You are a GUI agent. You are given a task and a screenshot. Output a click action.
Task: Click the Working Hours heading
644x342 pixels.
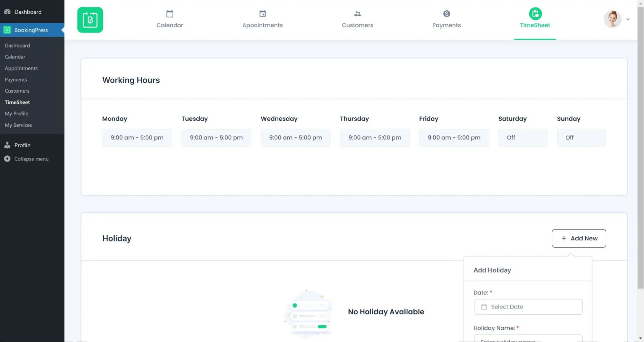coord(131,80)
